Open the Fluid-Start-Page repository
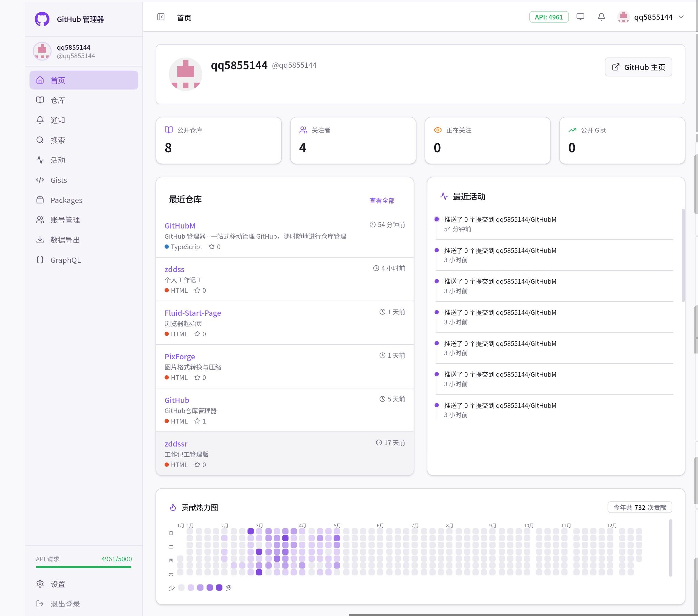Image resolution: width=698 pixels, height=616 pixels. click(193, 313)
